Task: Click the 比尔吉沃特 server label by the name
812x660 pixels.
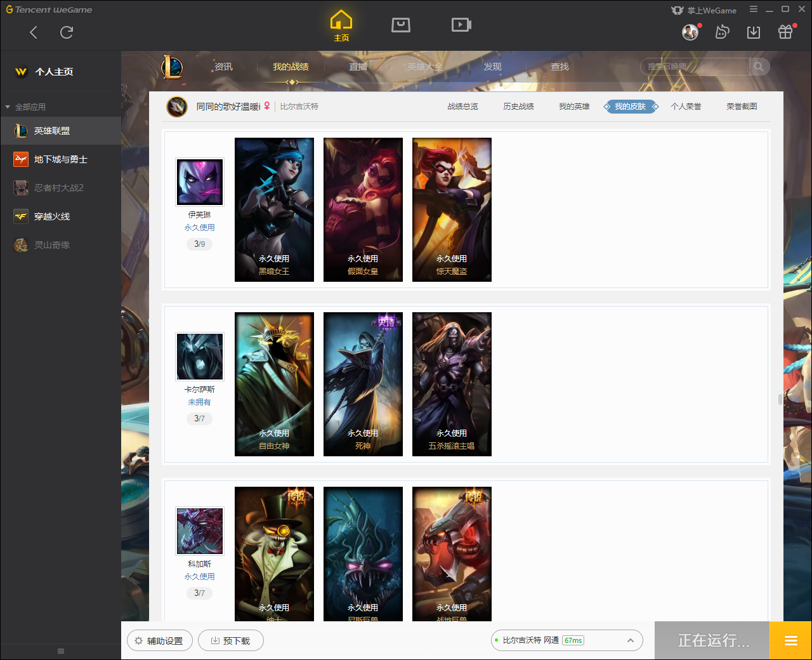Action: 299,107
